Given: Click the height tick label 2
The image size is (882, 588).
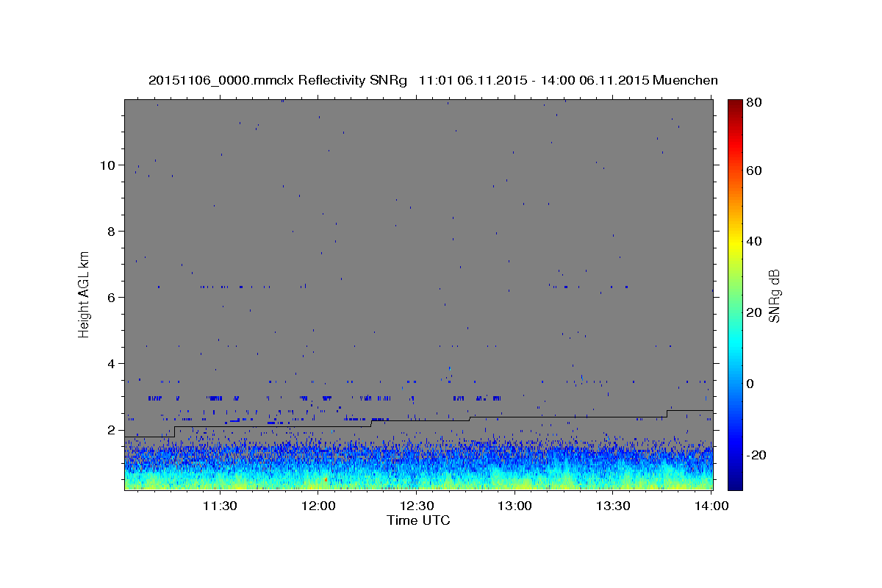Looking at the screenshot, I should pyautogui.click(x=112, y=430).
